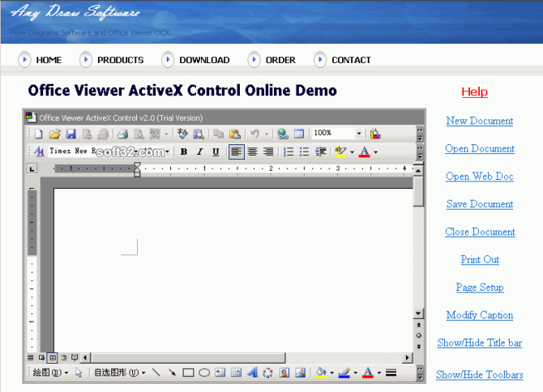543x392 pixels.
Task: Click the vertical scrollbar down arrow
Action: coord(418,313)
